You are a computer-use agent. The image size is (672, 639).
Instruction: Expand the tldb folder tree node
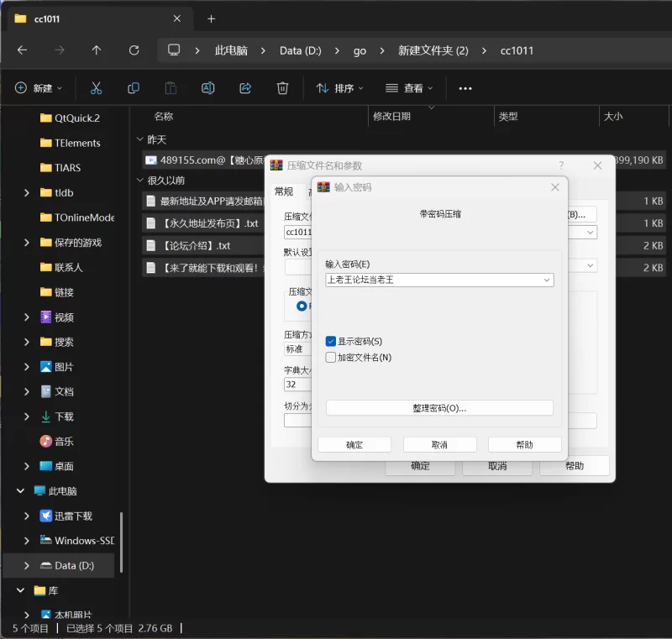pyautogui.click(x=27, y=193)
